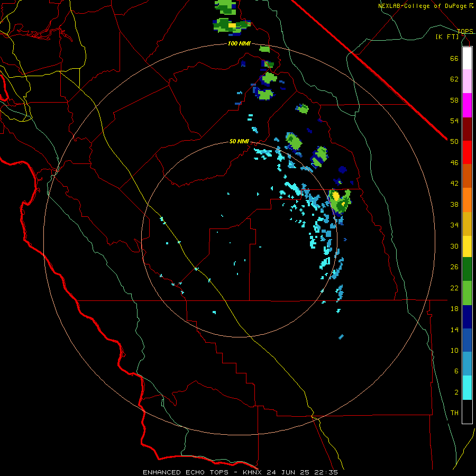Screen dimensions: 476x476
Task: Click the "2" scale label
Action: pyautogui.click(x=456, y=392)
